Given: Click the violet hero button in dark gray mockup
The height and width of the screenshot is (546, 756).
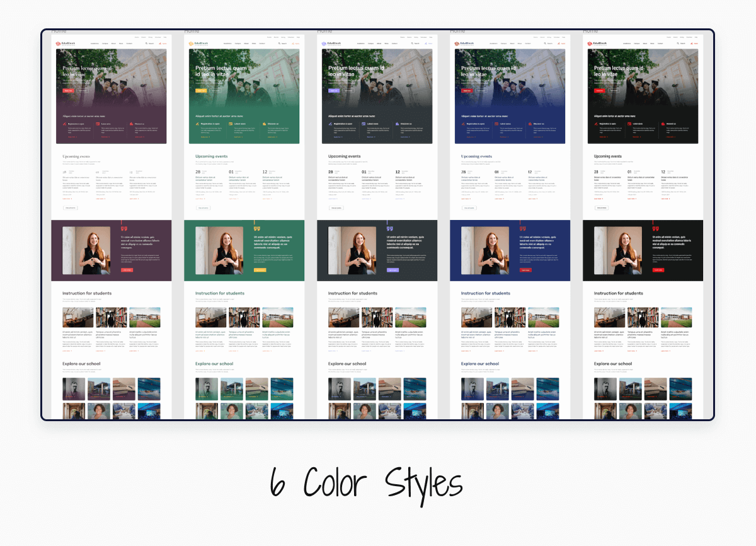Looking at the screenshot, I should point(334,91).
